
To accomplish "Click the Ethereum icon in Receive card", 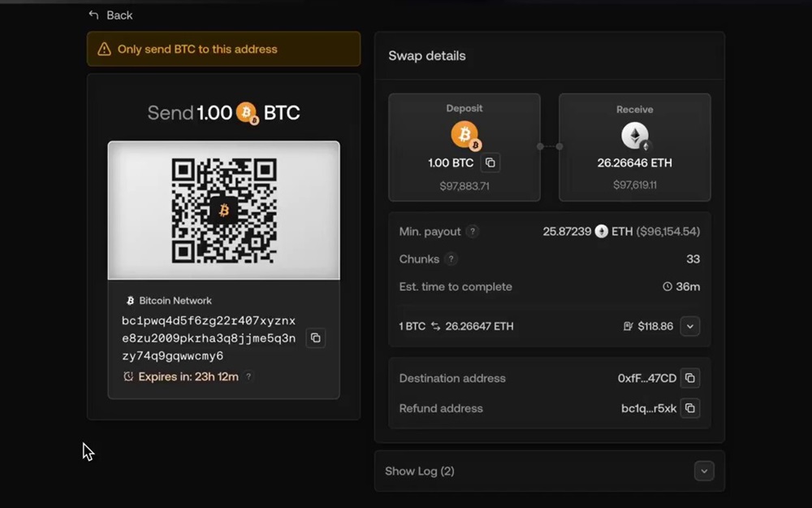I will point(635,136).
